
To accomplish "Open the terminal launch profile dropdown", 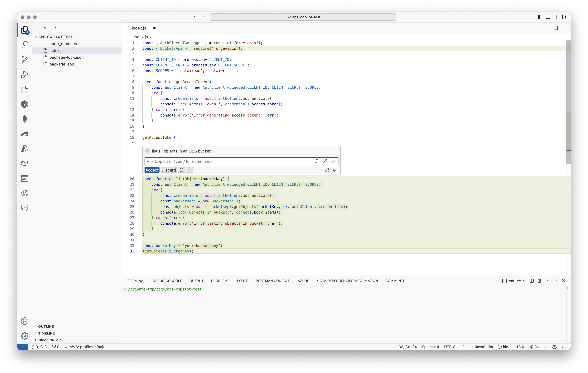I will tap(525, 281).
